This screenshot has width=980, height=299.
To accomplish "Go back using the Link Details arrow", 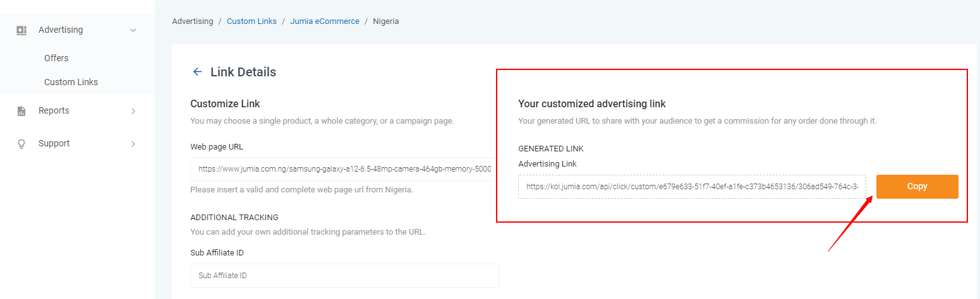I will click(x=197, y=72).
